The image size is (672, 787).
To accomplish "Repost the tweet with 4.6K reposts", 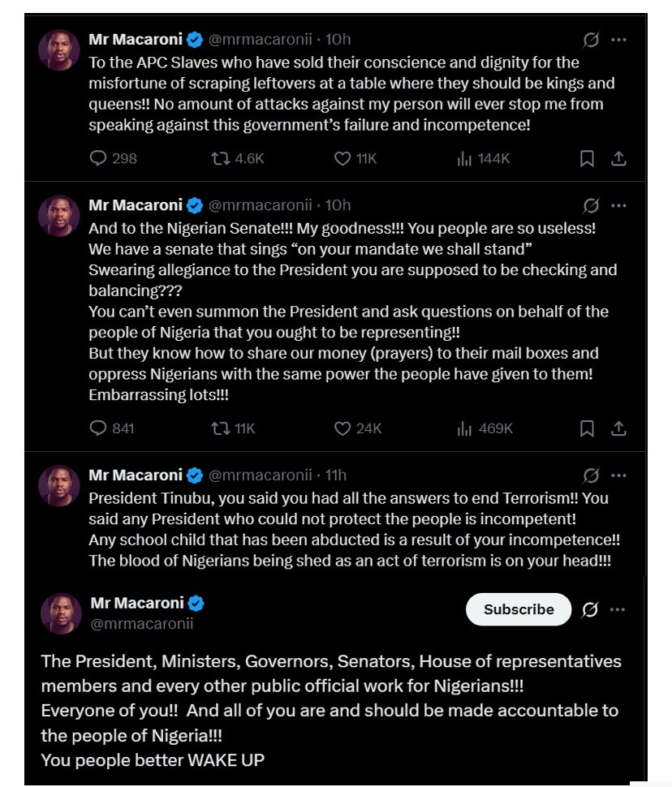I will pos(220,159).
